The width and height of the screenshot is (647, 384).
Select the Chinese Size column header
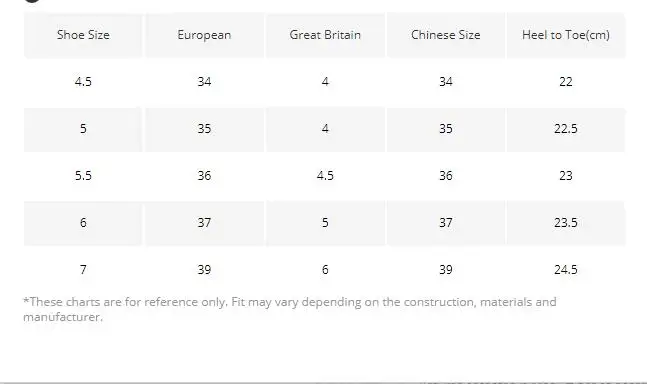click(446, 35)
